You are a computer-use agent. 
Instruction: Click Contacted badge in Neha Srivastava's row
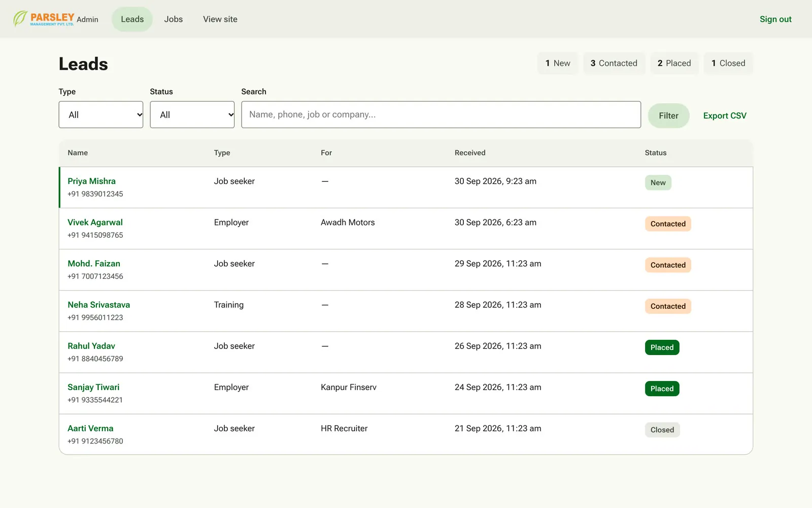coord(668,306)
